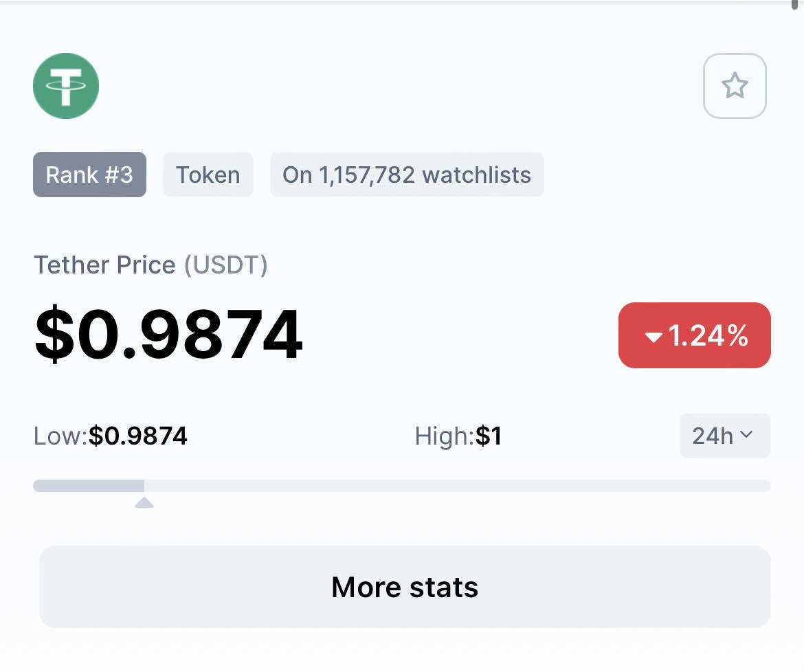
Task: Click the High $1 value
Action: pos(489,436)
